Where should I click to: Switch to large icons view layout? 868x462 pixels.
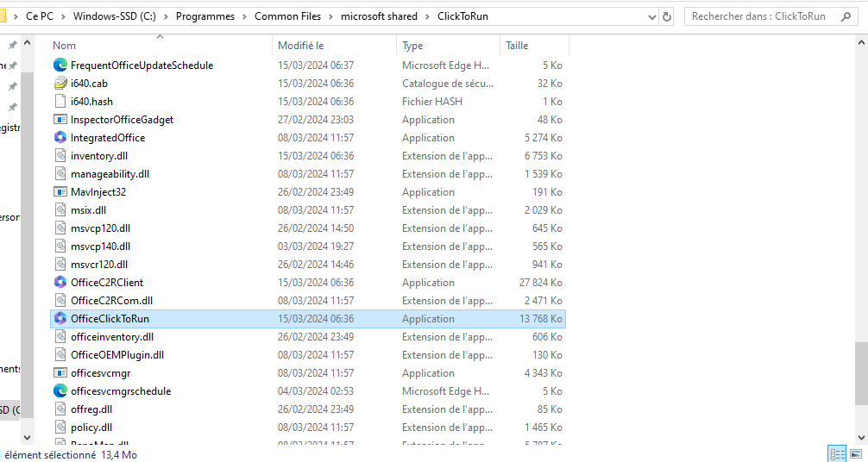tap(857, 454)
